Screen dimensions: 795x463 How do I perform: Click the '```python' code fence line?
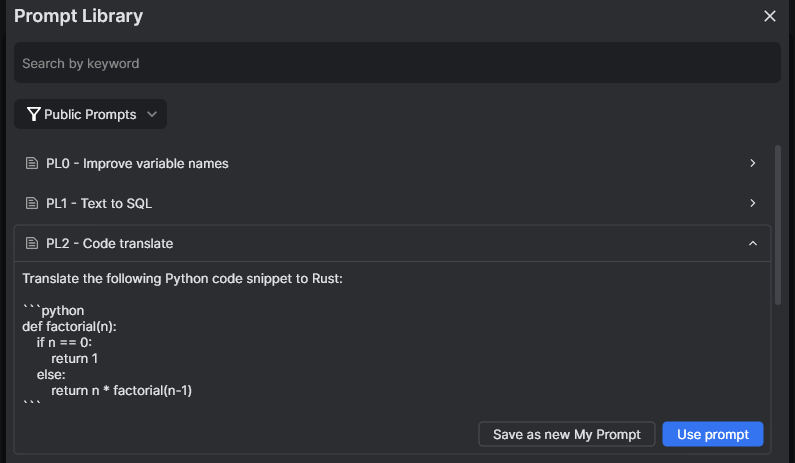pos(53,310)
